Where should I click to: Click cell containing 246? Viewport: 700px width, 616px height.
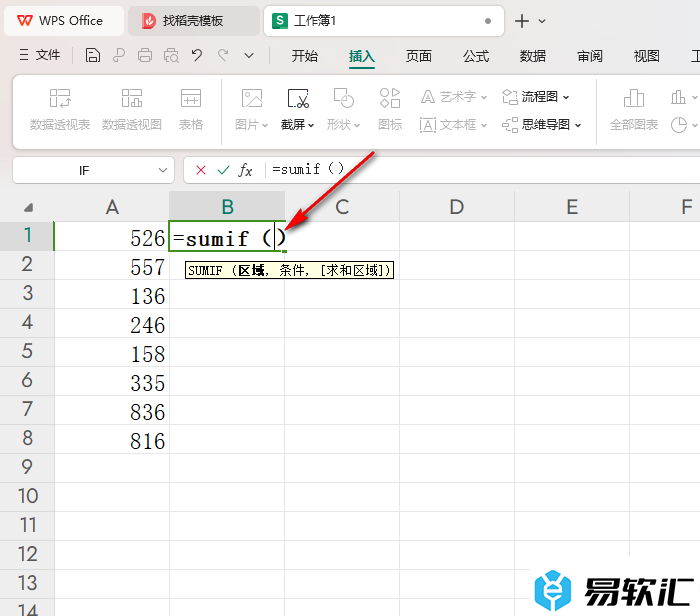tap(112, 323)
